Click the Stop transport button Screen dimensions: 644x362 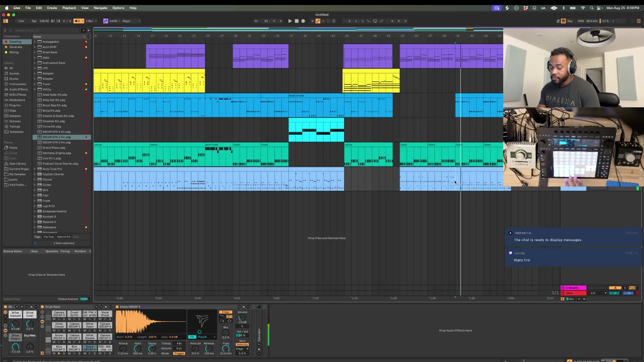pos(296,21)
